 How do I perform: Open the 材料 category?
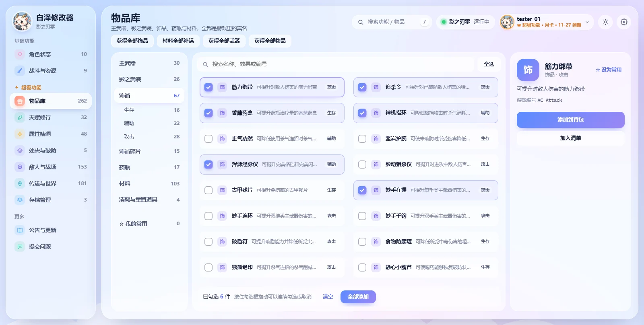(x=149, y=183)
